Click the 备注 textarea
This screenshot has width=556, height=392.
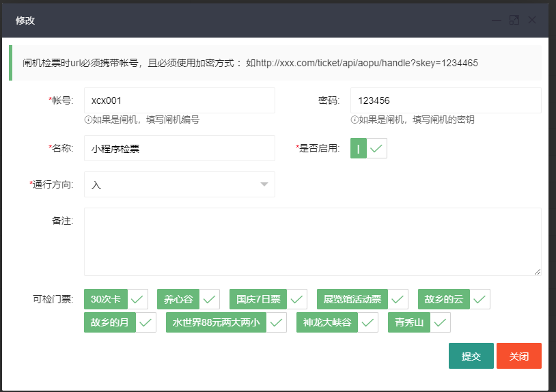(x=312, y=241)
